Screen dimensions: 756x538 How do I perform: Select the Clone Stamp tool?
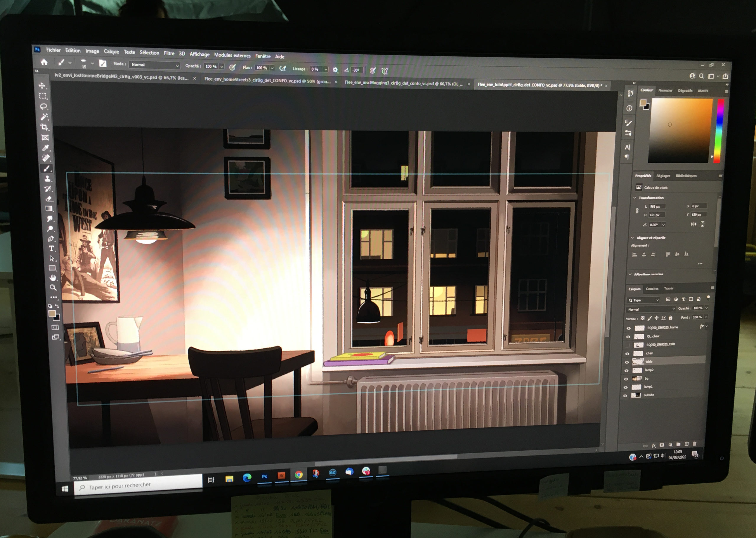48,178
